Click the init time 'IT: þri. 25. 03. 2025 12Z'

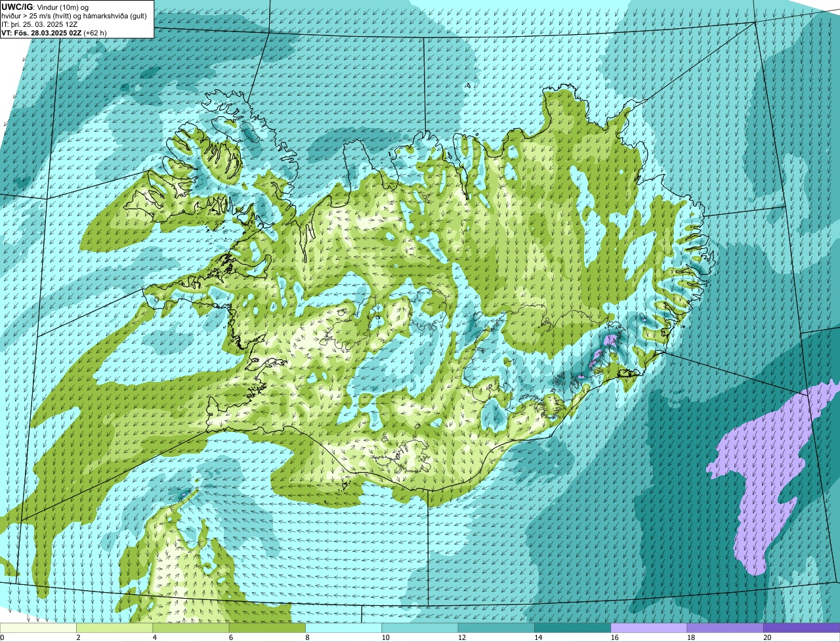[x=39, y=24]
